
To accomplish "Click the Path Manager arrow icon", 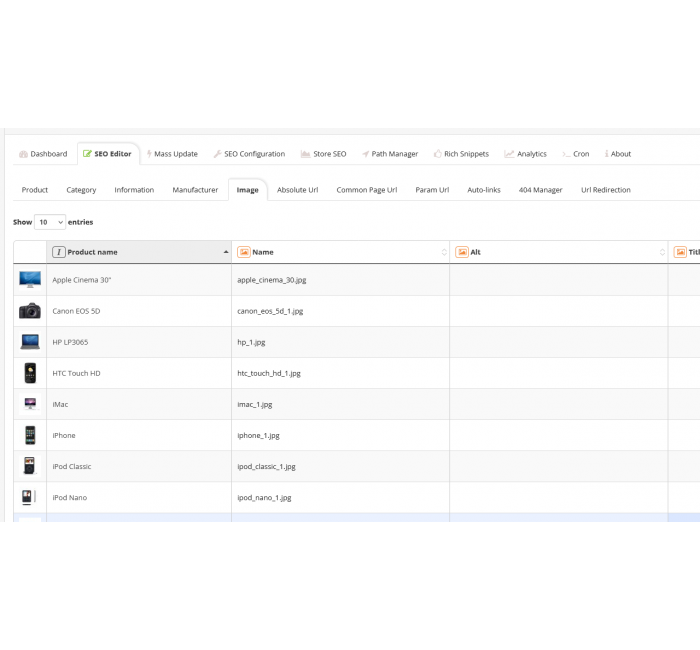I will click(365, 154).
